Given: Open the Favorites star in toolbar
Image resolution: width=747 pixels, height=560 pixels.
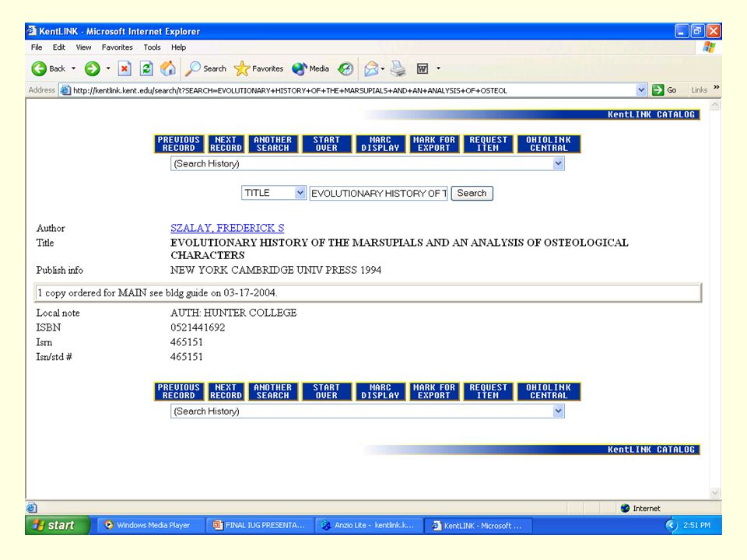Looking at the screenshot, I should (258, 68).
